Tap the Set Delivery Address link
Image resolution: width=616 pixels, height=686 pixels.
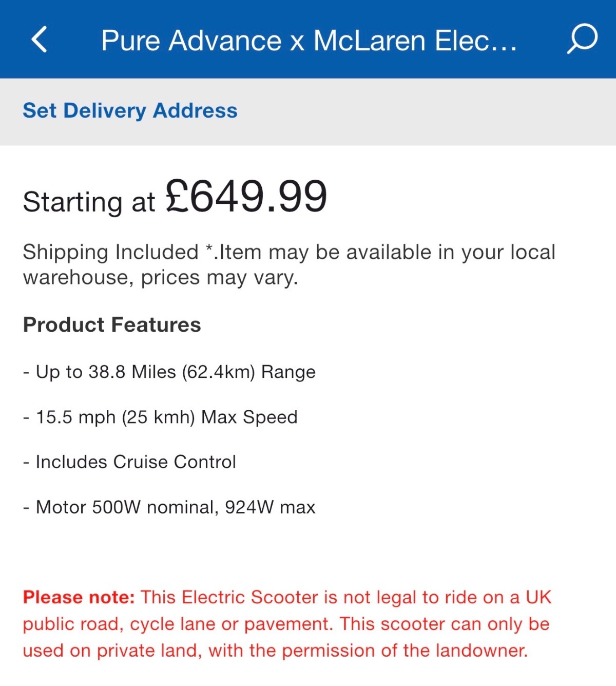tap(130, 111)
